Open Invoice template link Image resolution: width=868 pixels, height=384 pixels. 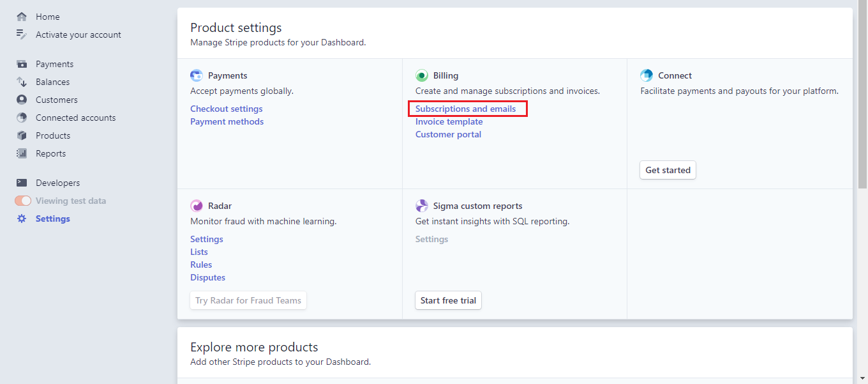[449, 121]
